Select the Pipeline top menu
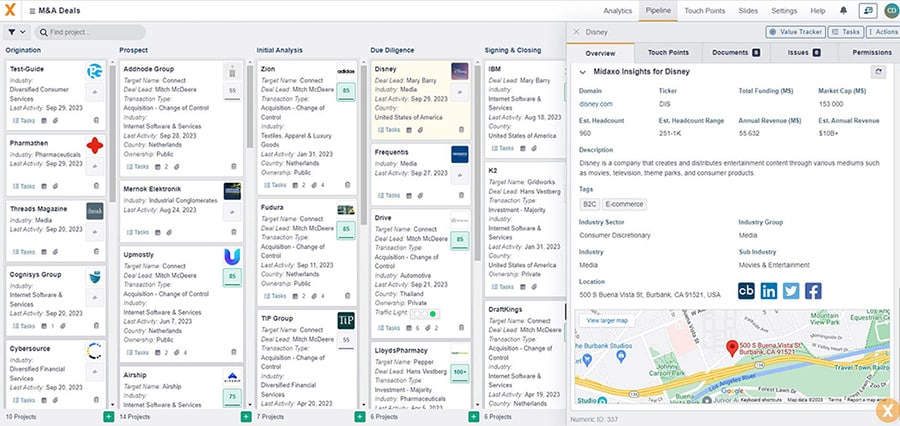This screenshot has width=900, height=426. tap(658, 11)
